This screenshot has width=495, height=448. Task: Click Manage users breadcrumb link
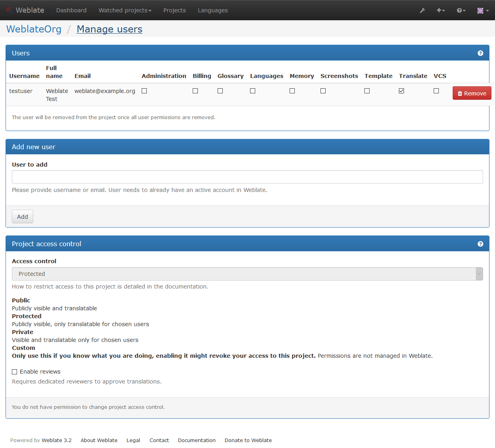tap(110, 29)
